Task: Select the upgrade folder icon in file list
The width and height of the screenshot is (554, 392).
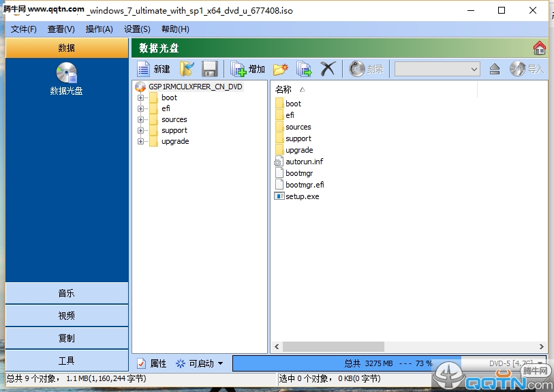Action: [x=279, y=150]
